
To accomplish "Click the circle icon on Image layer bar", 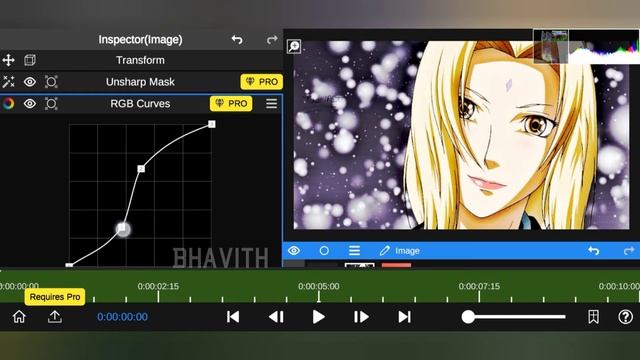I will [324, 251].
